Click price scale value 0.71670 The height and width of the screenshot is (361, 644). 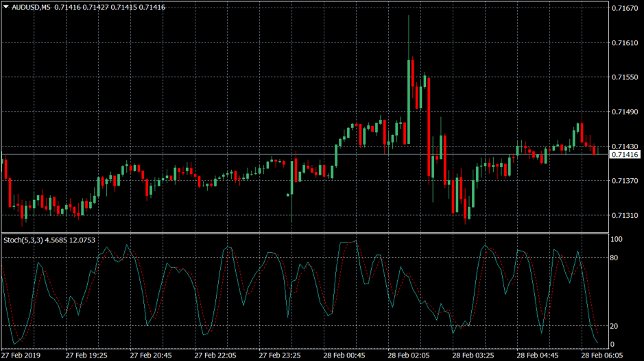(x=625, y=8)
